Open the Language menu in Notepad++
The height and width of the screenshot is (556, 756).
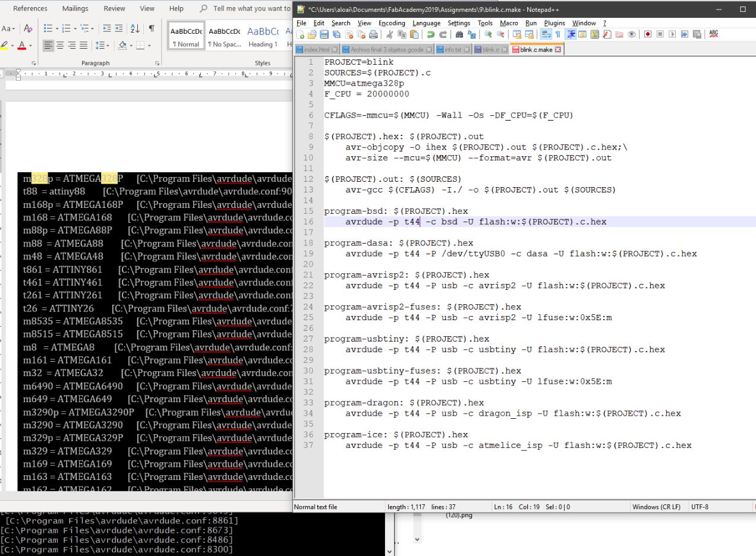tap(426, 23)
